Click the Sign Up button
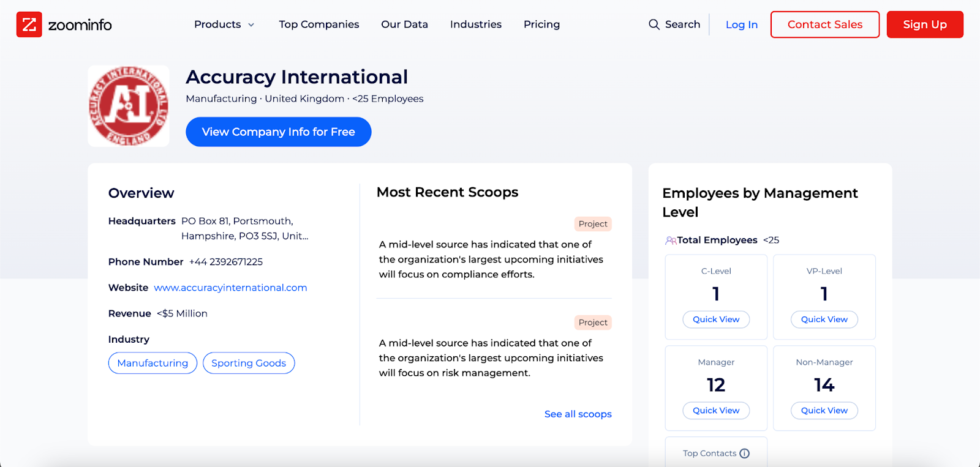This screenshot has width=980, height=467. [925, 24]
